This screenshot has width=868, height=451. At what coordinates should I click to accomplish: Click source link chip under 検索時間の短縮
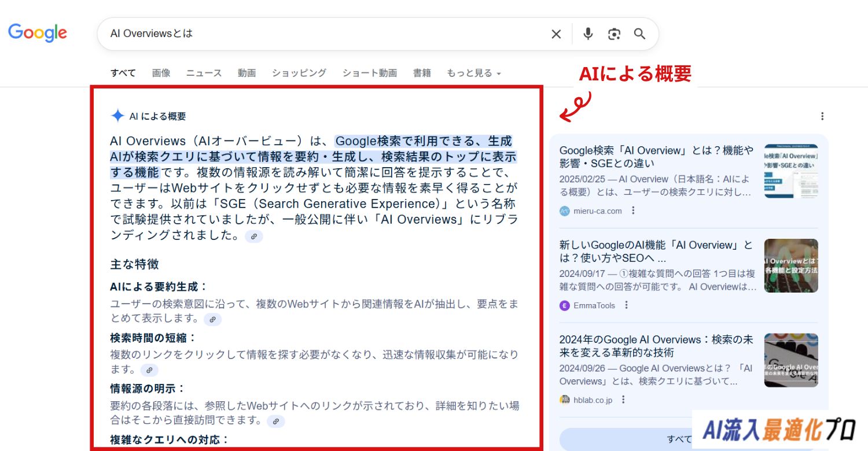[x=149, y=370]
